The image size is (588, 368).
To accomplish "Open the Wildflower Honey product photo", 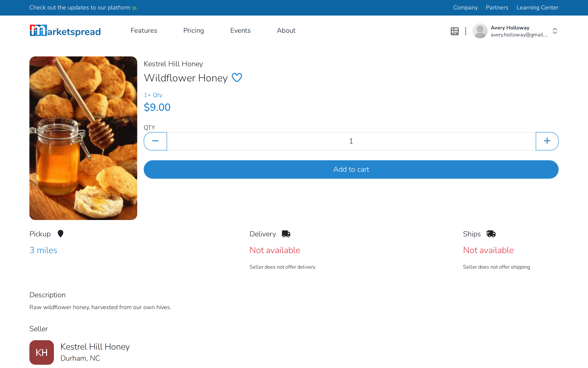I will click(83, 138).
